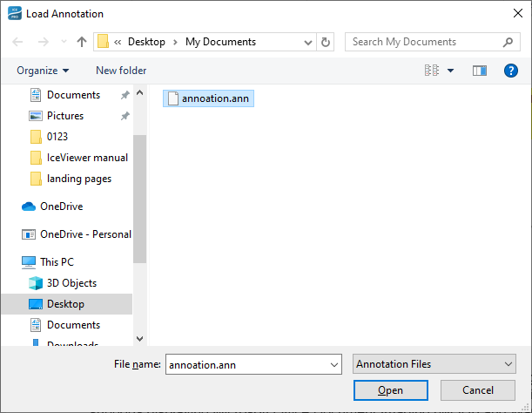Select Desktop under This PC
The image size is (532, 413).
pyautogui.click(x=67, y=304)
